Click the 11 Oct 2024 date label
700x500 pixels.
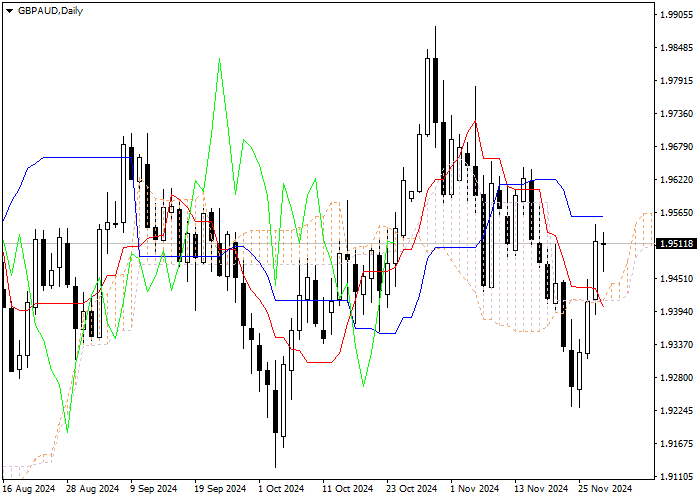pos(347,489)
